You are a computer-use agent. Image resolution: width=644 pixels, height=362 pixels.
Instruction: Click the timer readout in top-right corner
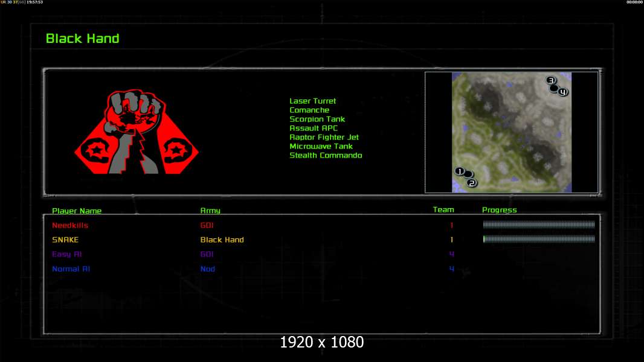point(634,2)
